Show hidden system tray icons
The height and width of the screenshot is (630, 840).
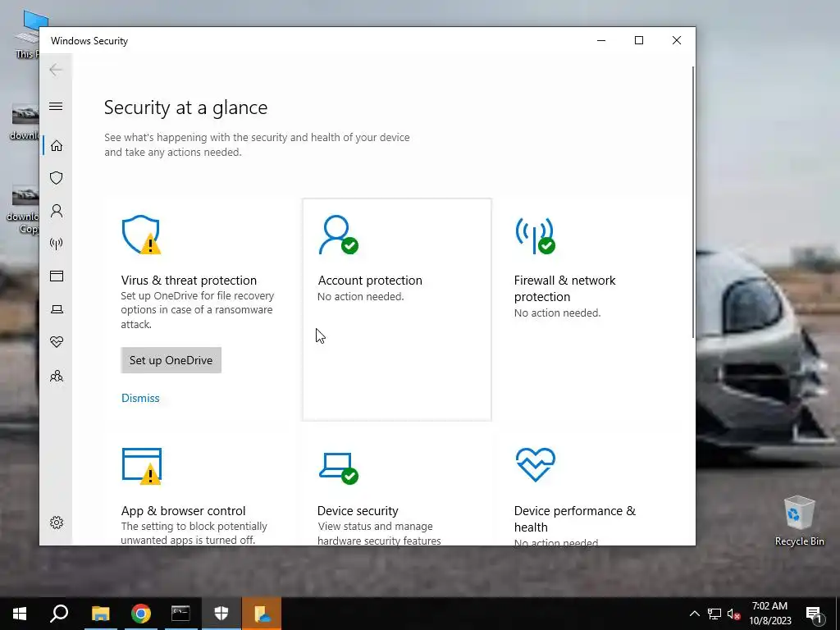pos(694,614)
